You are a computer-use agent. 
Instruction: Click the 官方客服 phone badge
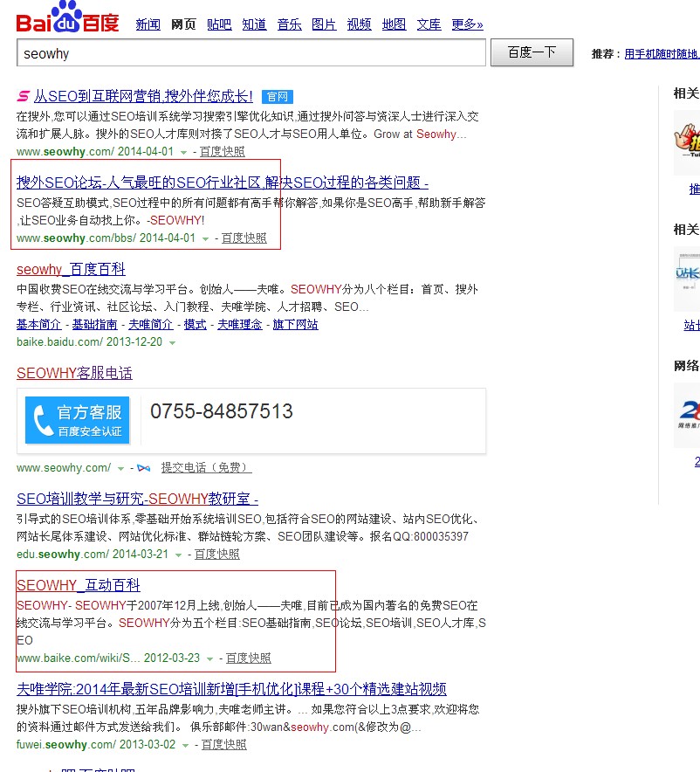click(77, 420)
